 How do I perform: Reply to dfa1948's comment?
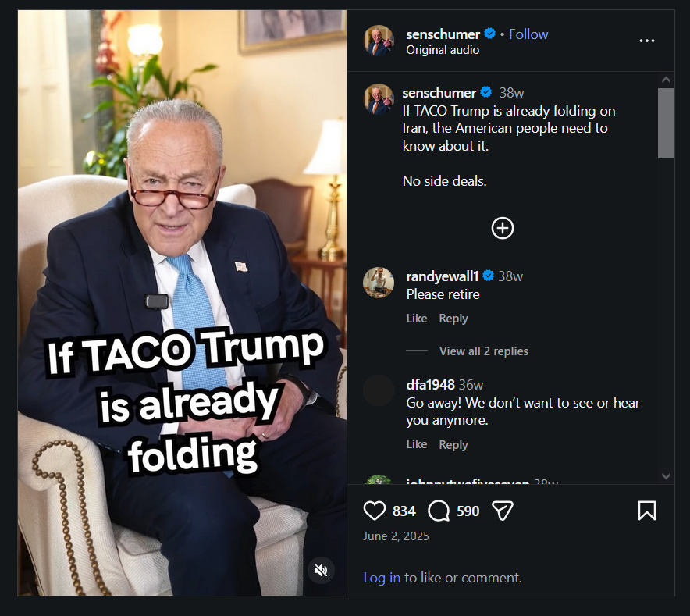[x=453, y=445]
